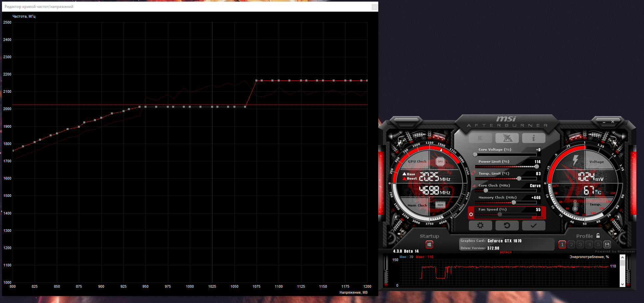Launch Kombustor with the K button
The height and width of the screenshot is (303, 644).
[480, 138]
